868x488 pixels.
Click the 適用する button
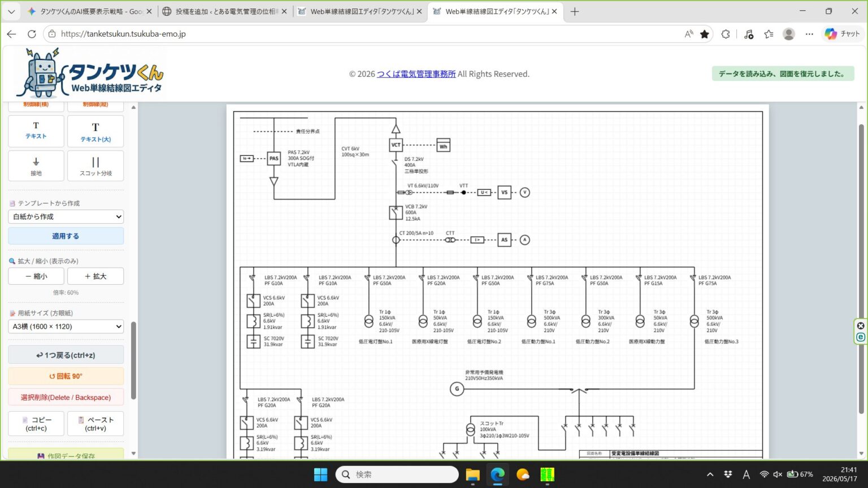[66, 236]
